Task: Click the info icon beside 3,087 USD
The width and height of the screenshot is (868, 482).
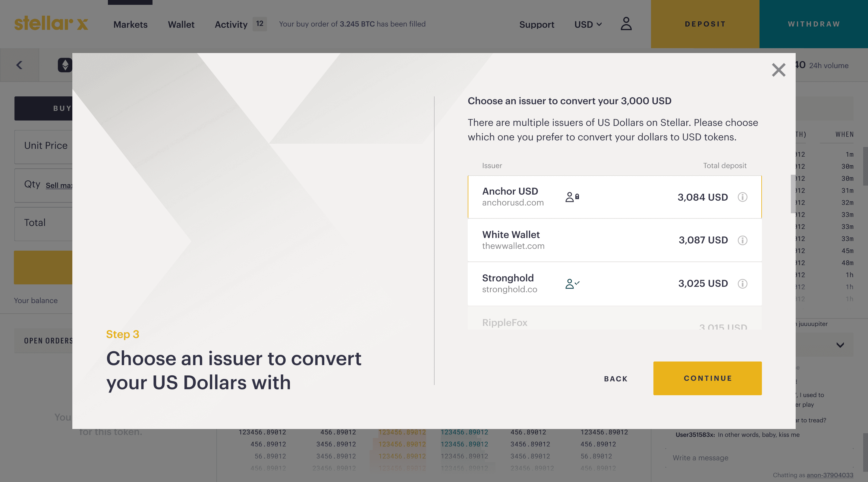Action: click(742, 240)
